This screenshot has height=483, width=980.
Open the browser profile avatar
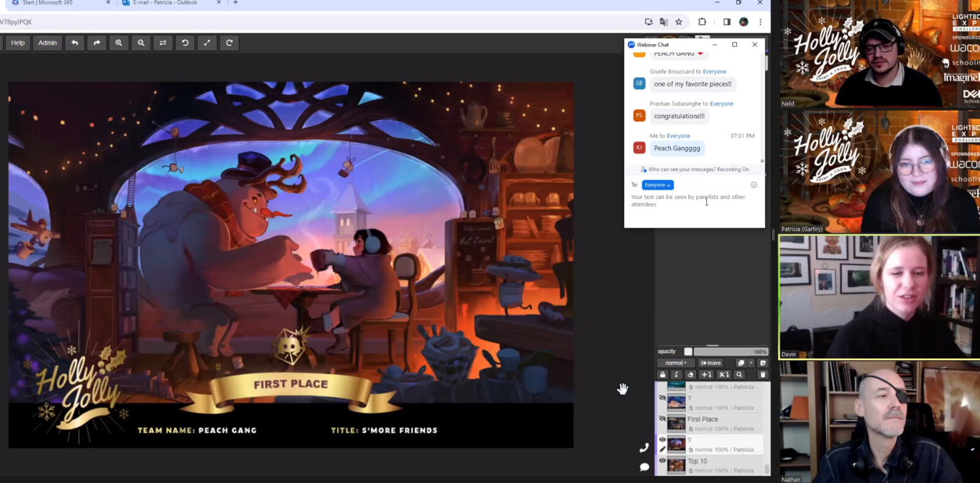(x=744, y=22)
